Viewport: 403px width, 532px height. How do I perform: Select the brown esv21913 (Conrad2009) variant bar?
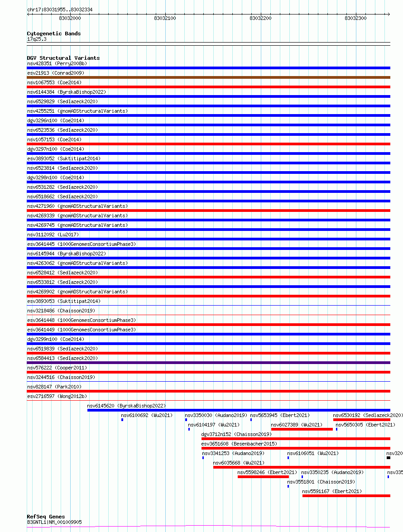209,77
